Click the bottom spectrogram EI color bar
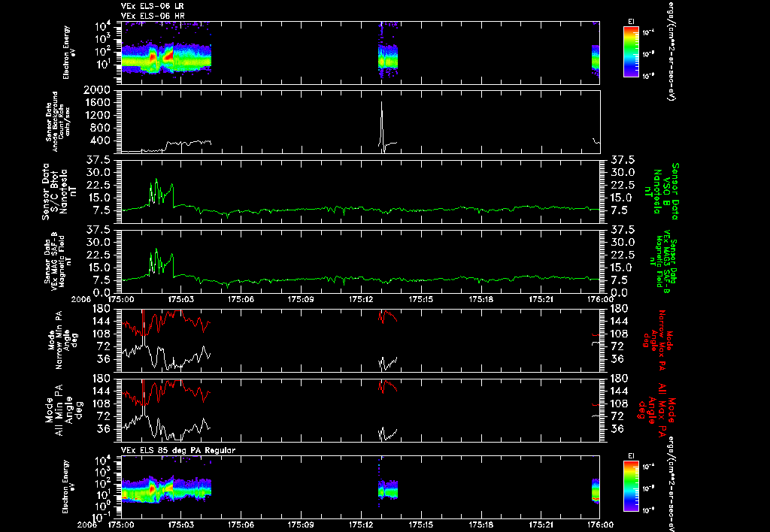Screen dimensions: 770x532 631,486
